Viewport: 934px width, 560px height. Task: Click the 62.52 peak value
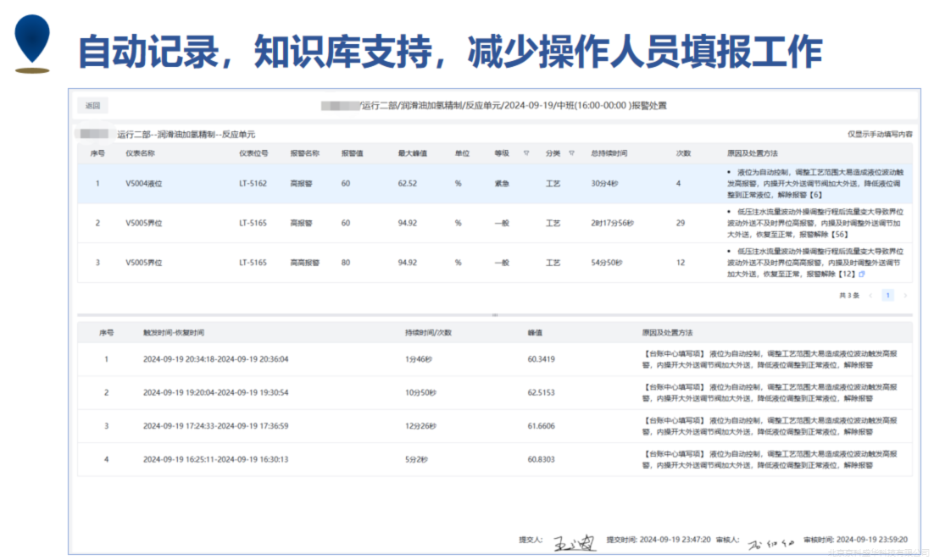[408, 184]
